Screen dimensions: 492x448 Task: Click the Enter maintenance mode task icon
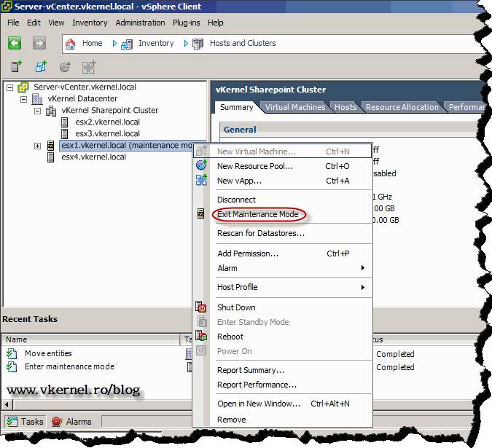12,366
